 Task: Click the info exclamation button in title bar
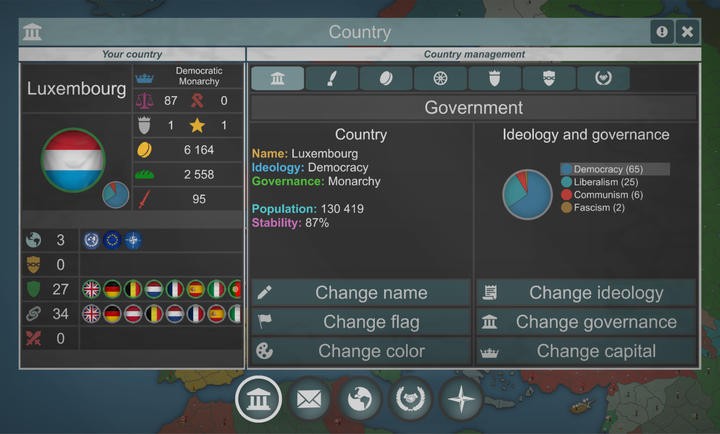[662, 32]
